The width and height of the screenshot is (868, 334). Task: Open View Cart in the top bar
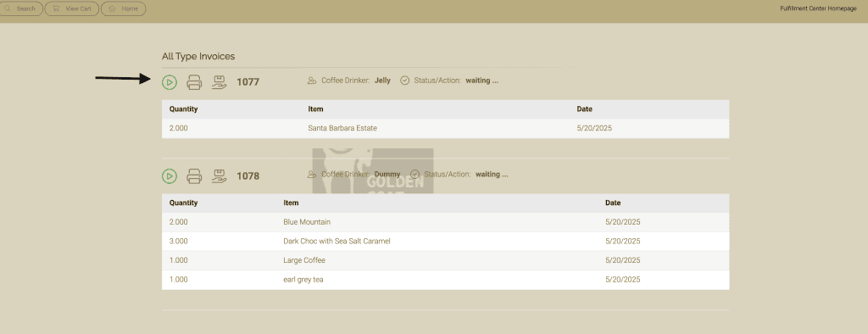72,8
